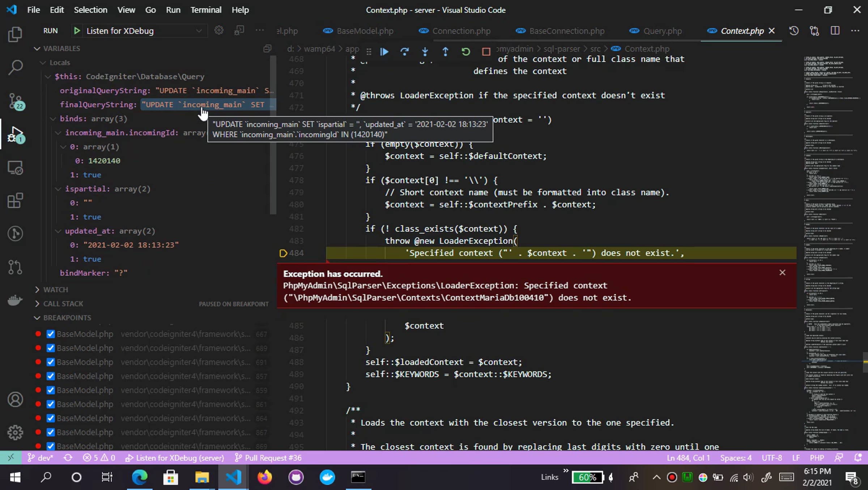This screenshot has height=490, width=868.
Task: Open the Debug Console icon
Action: click(239, 30)
